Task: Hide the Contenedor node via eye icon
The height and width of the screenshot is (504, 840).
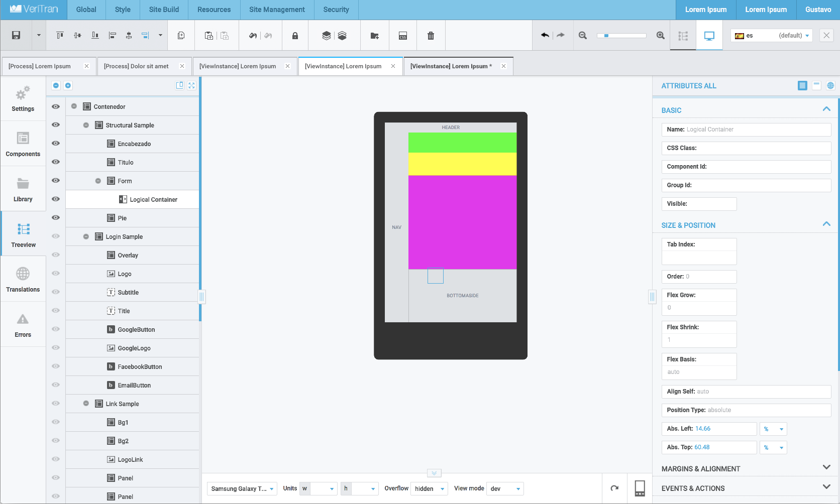Action: click(x=56, y=106)
